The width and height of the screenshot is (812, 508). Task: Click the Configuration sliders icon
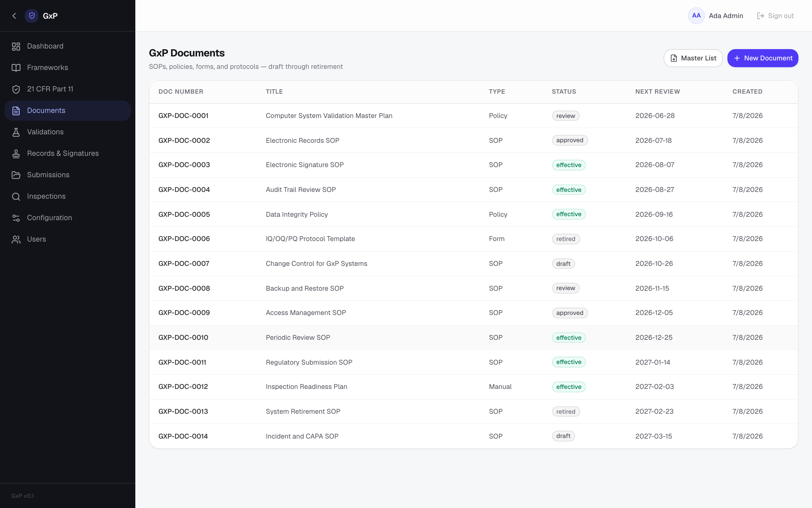[x=16, y=218]
